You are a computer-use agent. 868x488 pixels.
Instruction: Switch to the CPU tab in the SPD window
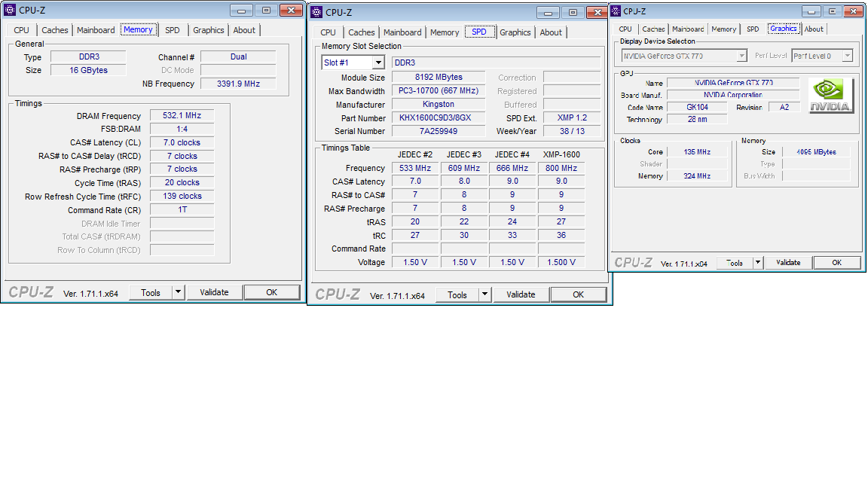coord(329,32)
